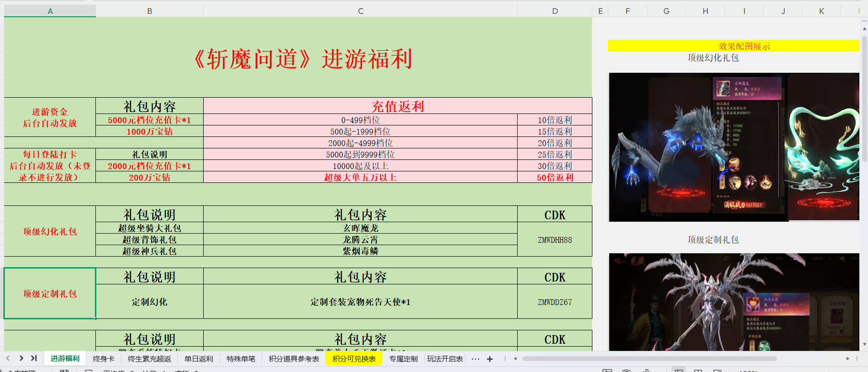Click horizontal scrollbar left arrow
The image size is (868, 372).
[x=515, y=359]
